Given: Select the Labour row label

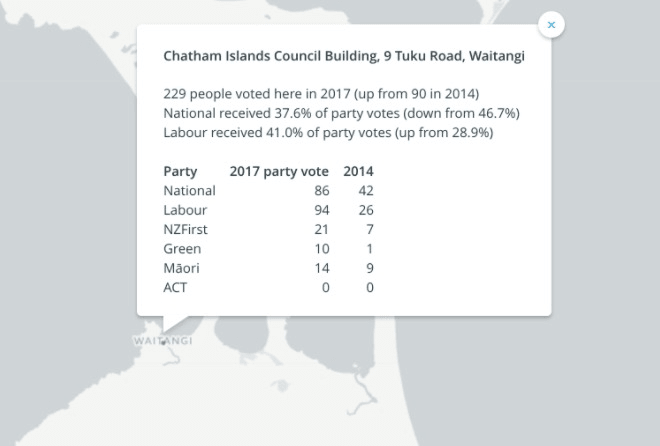Looking at the screenshot, I should tap(184, 210).
